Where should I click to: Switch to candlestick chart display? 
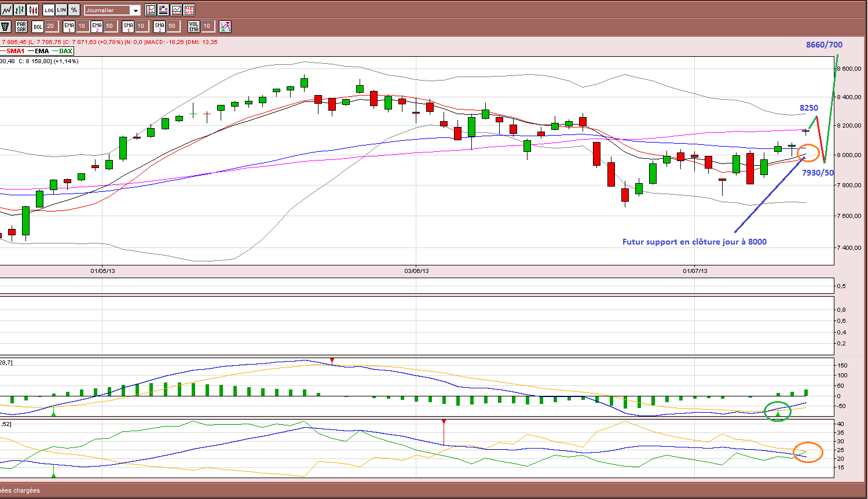coord(33,10)
